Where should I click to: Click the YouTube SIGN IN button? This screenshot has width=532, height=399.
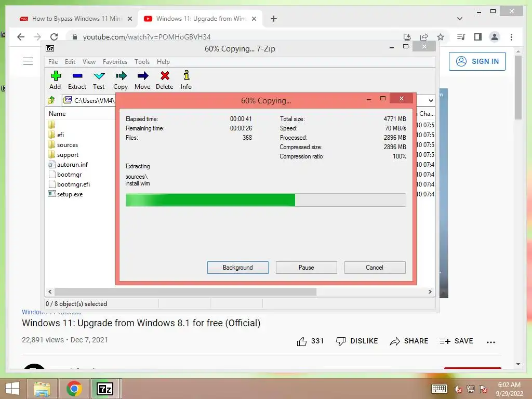(477, 61)
